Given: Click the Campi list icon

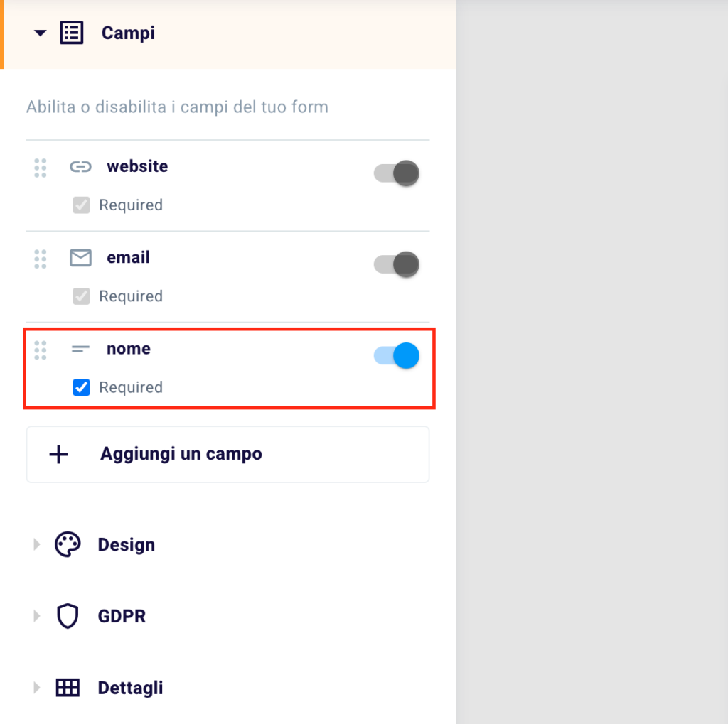Looking at the screenshot, I should (x=72, y=33).
